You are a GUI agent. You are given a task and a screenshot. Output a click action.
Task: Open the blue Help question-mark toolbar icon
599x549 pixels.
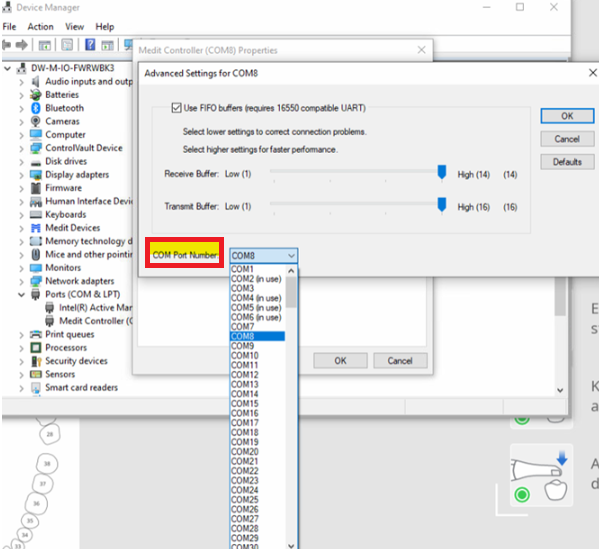[x=90, y=45]
